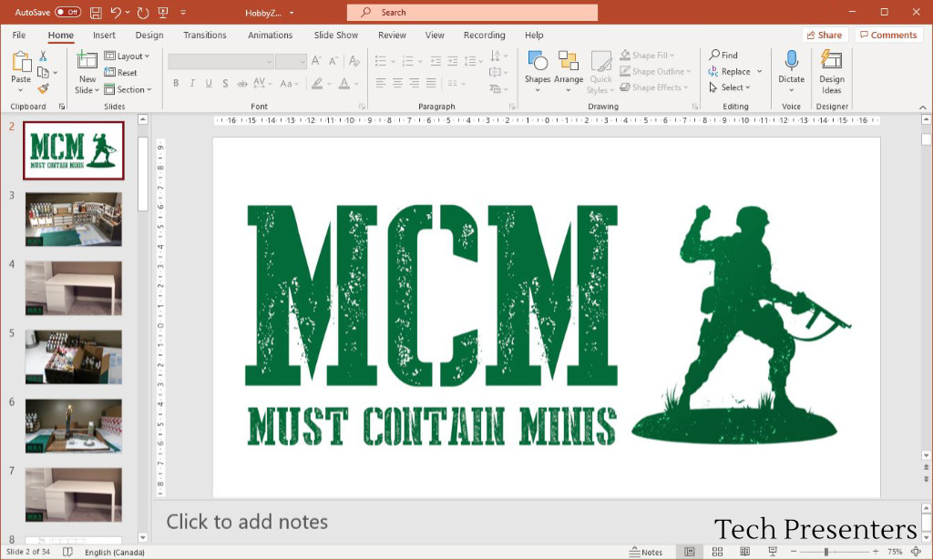The image size is (933, 560).
Task: Click Zoom In plus button
Action: coord(876,552)
